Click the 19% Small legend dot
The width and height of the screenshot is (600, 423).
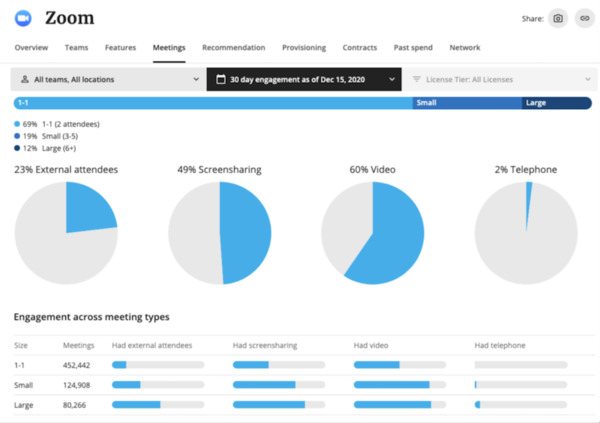pyautogui.click(x=17, y=136)
